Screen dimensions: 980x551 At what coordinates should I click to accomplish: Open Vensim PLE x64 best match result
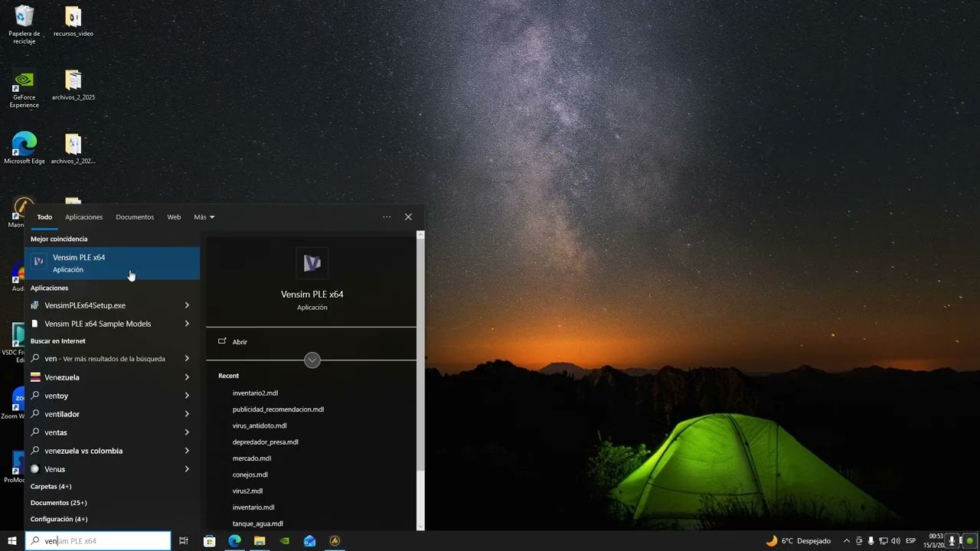pos(112,263)
